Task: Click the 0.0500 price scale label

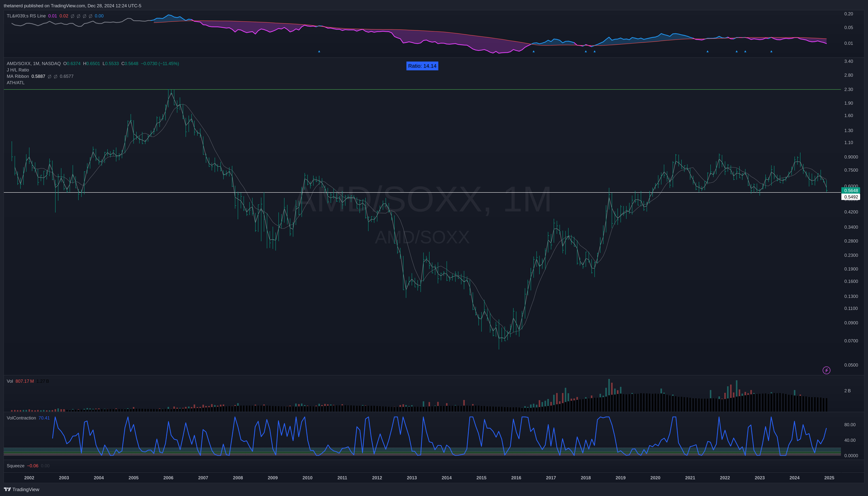Action: [851, 365]
